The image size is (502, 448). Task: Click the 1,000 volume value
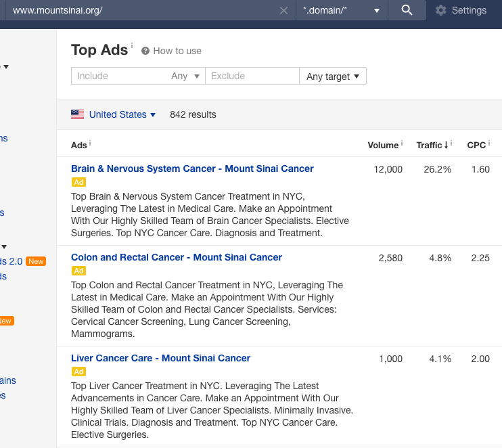[x=390, y=359]
